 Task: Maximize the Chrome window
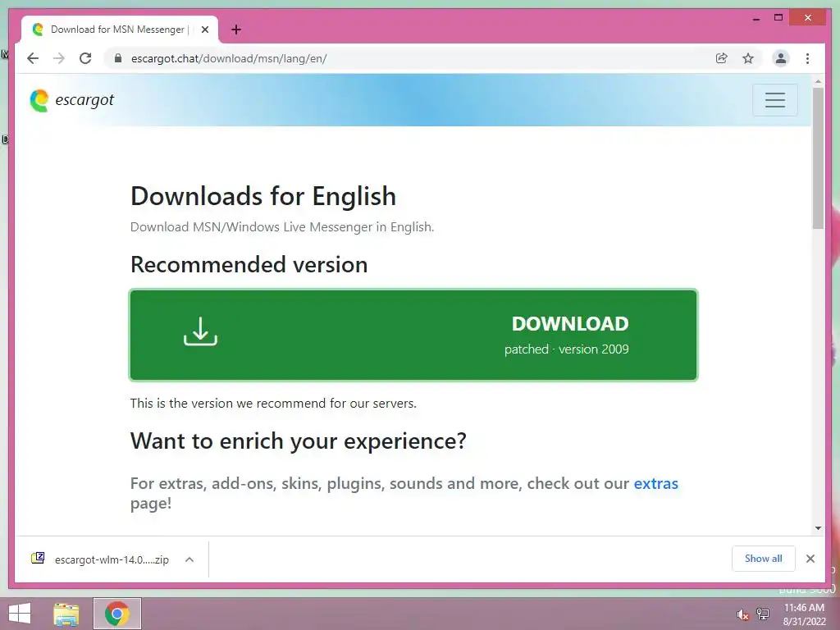pos(778,18)
